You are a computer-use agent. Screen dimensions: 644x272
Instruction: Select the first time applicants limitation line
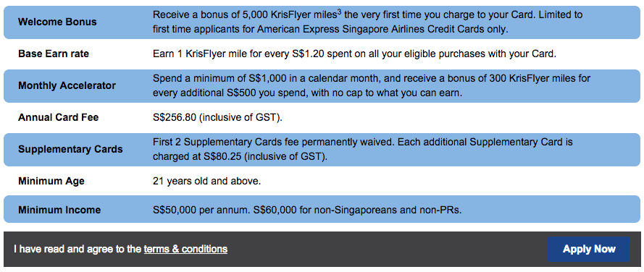click(x=330, y=30)
